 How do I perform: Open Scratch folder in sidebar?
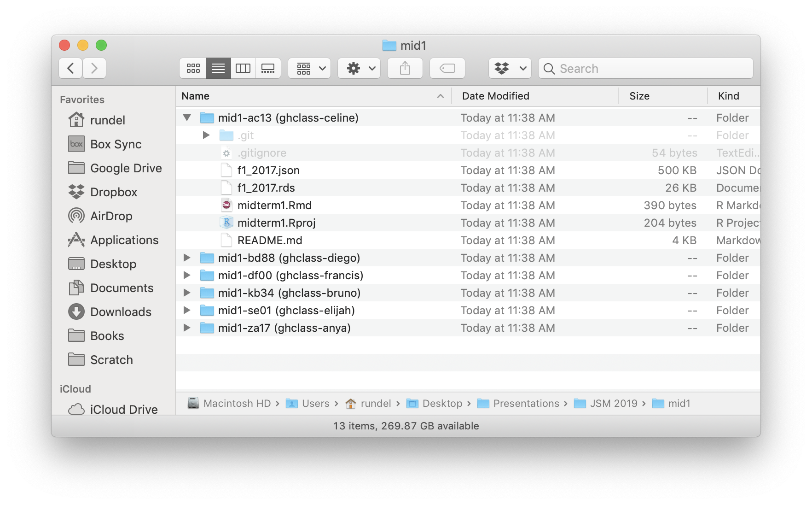pyautogui.click(x=101, y=360)
